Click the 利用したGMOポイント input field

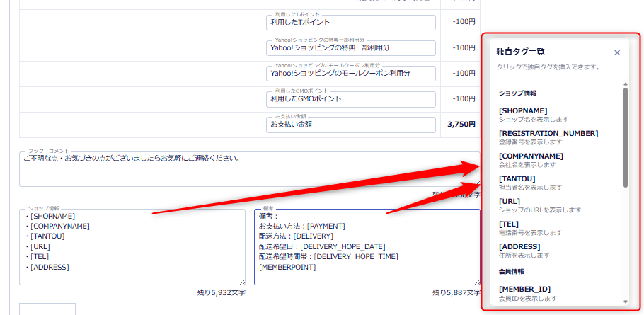[x=351, y=98]
